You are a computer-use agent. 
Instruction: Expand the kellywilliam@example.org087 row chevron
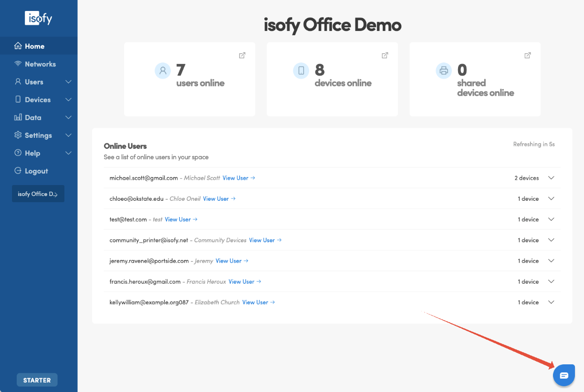coord(551,302)
